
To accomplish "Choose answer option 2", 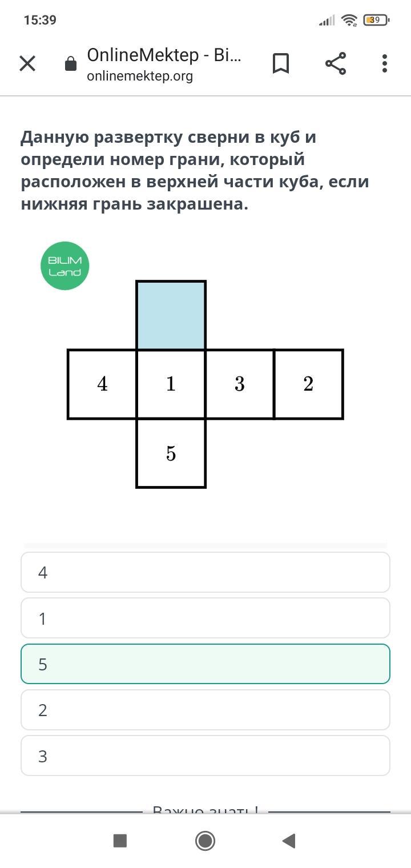I will [205, 710].
